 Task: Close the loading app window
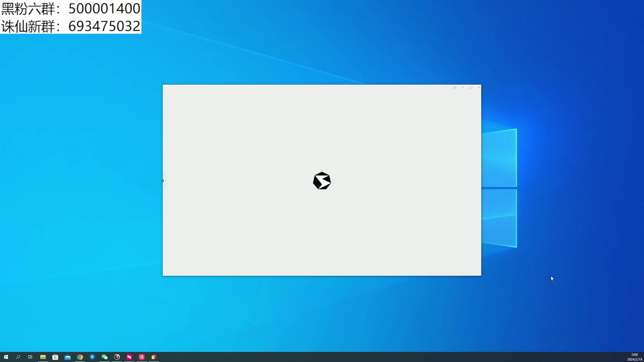click(479, 87)
